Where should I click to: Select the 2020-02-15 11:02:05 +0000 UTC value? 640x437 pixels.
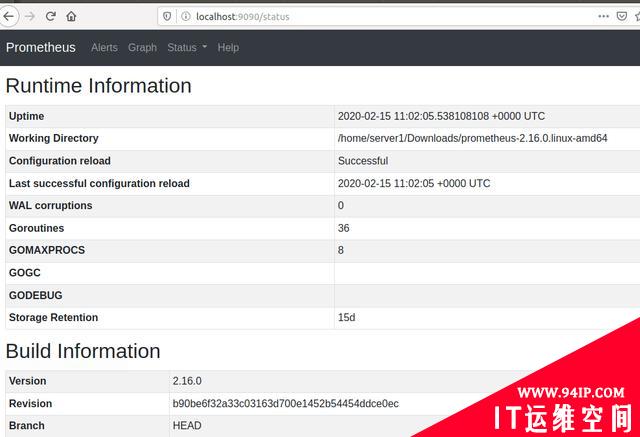(414, 184)
